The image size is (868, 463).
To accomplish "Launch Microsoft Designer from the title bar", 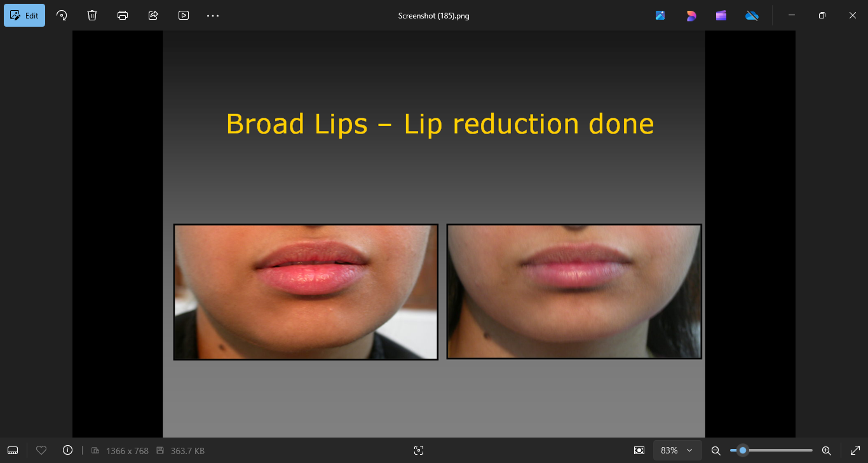I will point(691,15).
